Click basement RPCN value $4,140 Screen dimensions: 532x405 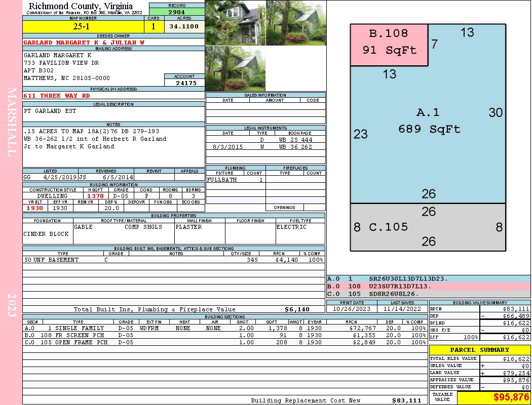[x=287, y=260]
